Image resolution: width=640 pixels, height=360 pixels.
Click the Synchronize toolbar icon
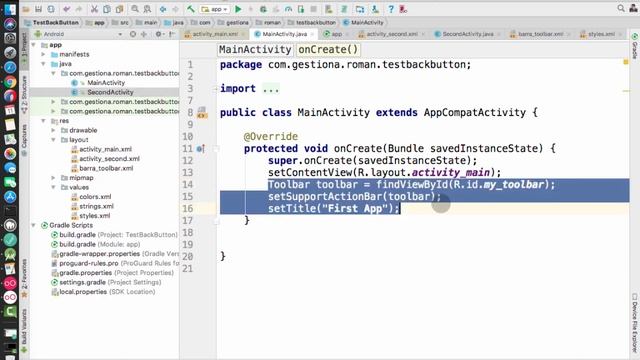coord(51,9)
